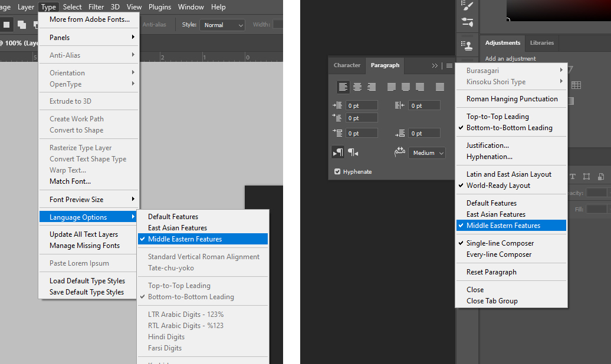Click Add to selection icon in options bar
This screenshot has width=611, height=364.
point(22,25)
